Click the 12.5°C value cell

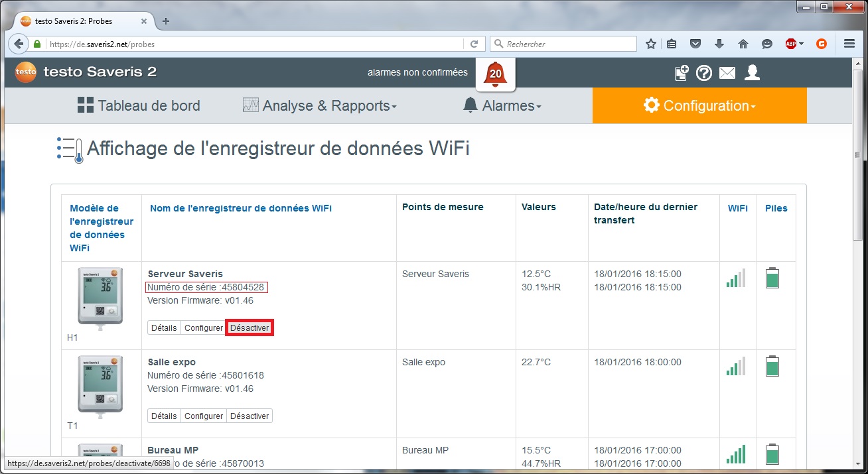[x=536, y=274]
